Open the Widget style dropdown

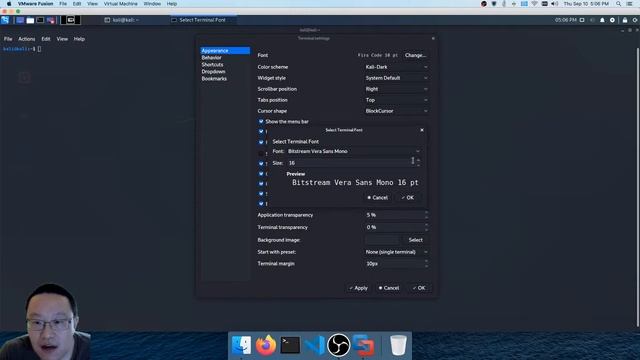point(396,78)
